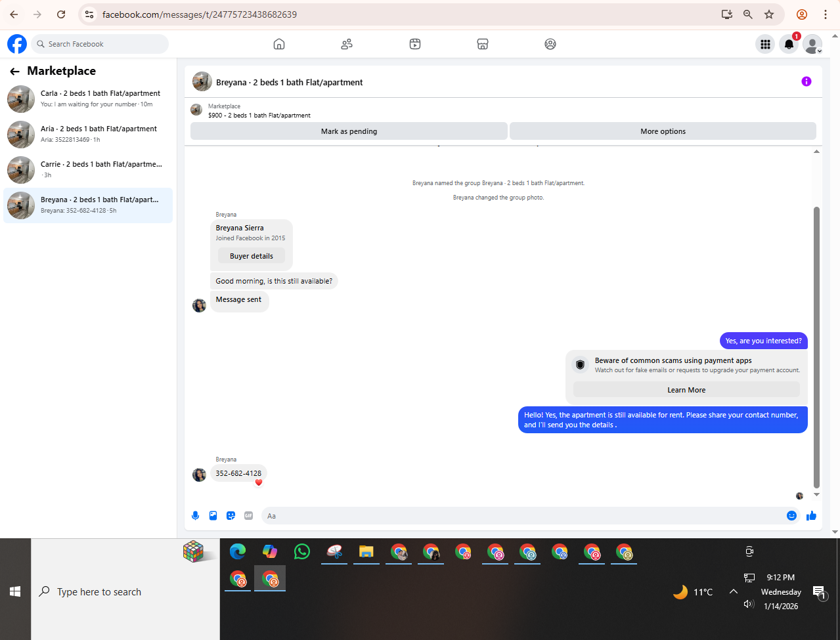The width and height of the screenshot is (840, 640).
Task: Click the 'Good morning, is this still available?' message
Action: coord(274,281)
